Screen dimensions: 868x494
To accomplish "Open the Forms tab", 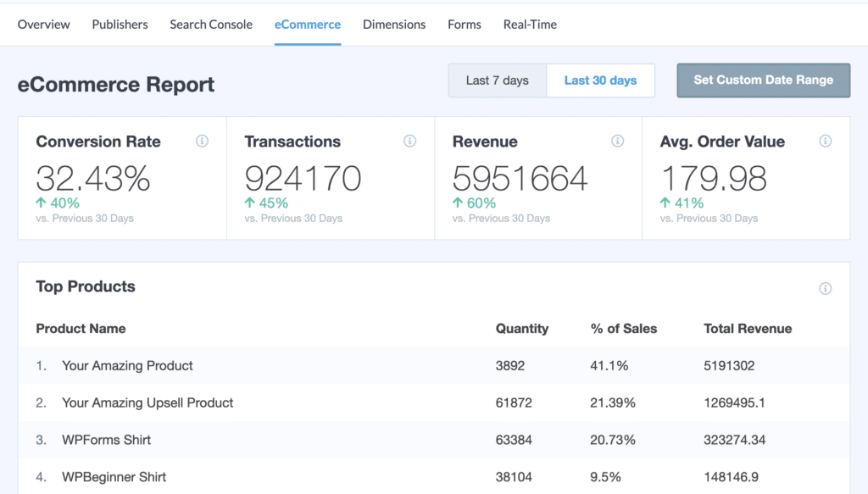I will tap(465, 25).
